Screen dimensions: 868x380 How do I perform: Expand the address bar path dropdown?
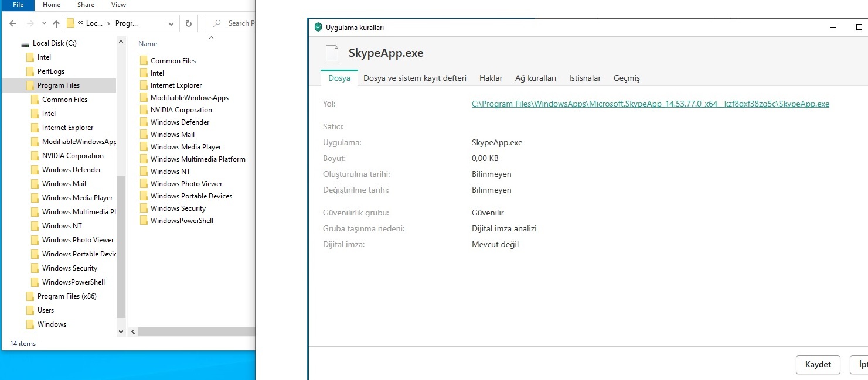pyautogui.click(x=171, y=23)
